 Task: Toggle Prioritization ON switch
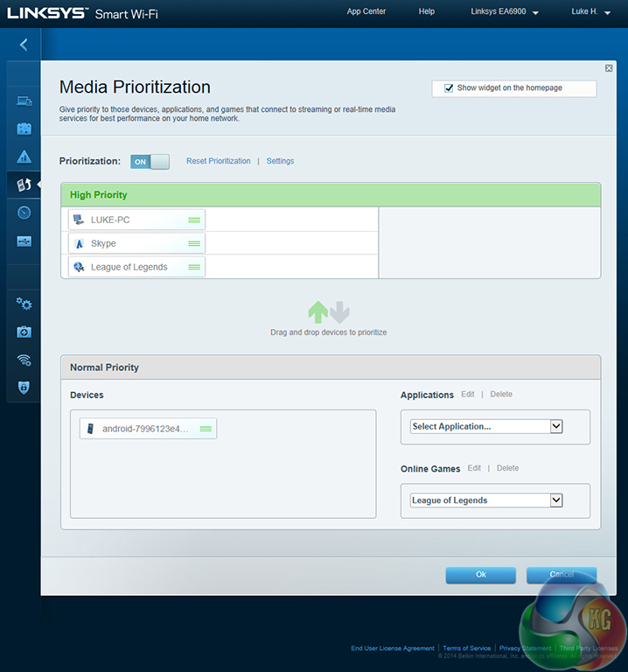(x=150, y=162)
